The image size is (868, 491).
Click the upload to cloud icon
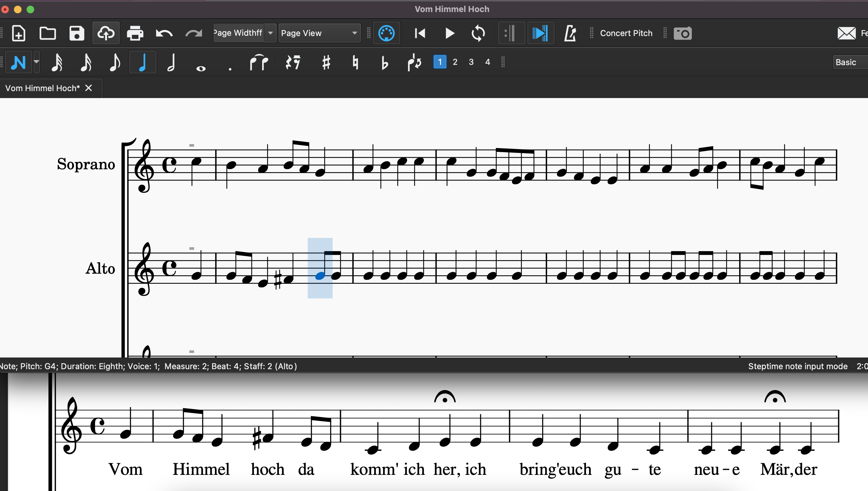(x=106, y=33)
